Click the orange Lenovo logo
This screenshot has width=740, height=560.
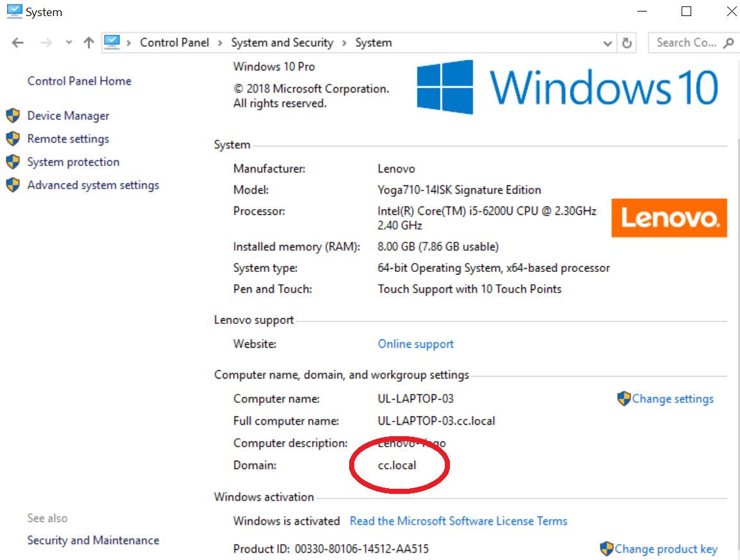(x=669, y=218)
